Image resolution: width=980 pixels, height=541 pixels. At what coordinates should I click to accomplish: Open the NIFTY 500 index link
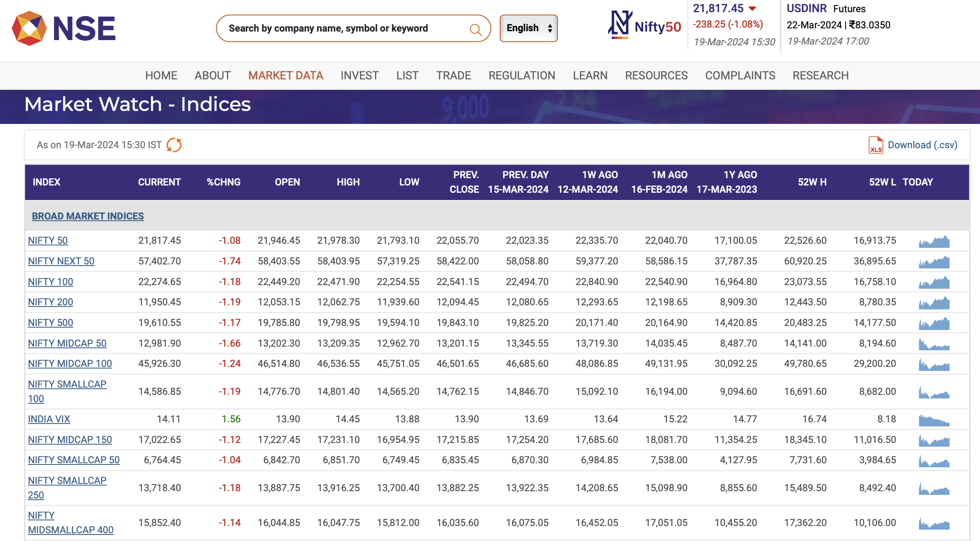(51, 323)
